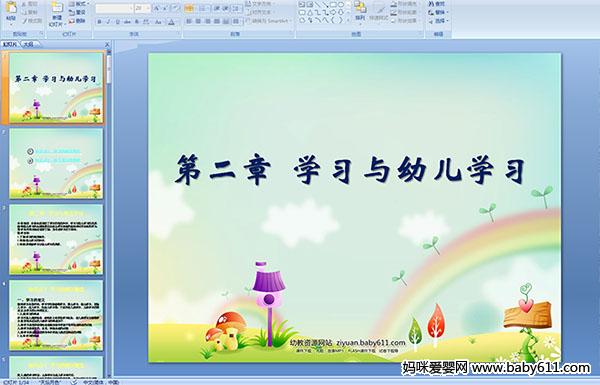Screen dimensions: 600x385
Task: Toggle underline formatting in the font group
Action: [118, 22]
